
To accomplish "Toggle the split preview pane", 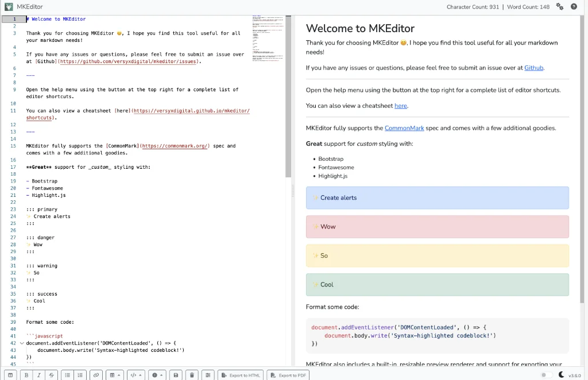I will coord(9,374).
